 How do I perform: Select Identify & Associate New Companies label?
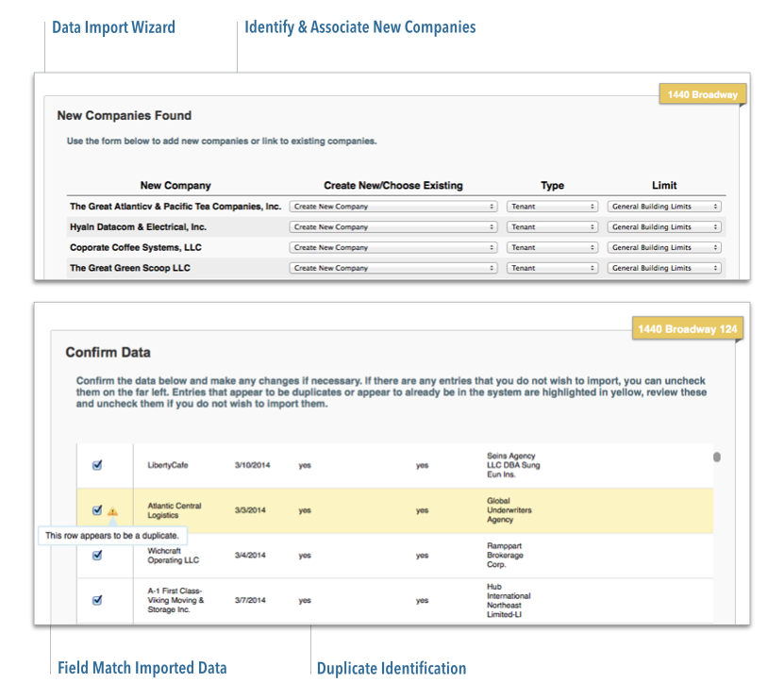point(359,27)
